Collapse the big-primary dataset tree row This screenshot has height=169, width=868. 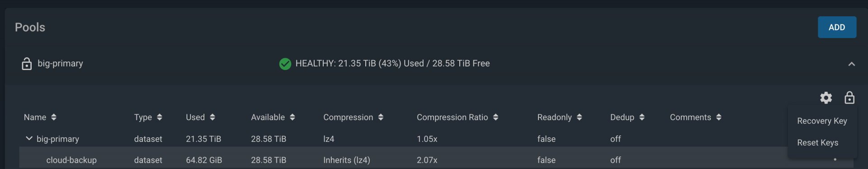click(x=29, y=138)
